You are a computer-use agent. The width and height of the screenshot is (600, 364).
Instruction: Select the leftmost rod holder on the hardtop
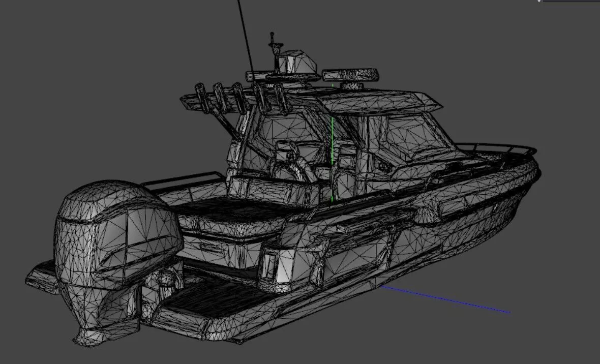pos(203,97)
